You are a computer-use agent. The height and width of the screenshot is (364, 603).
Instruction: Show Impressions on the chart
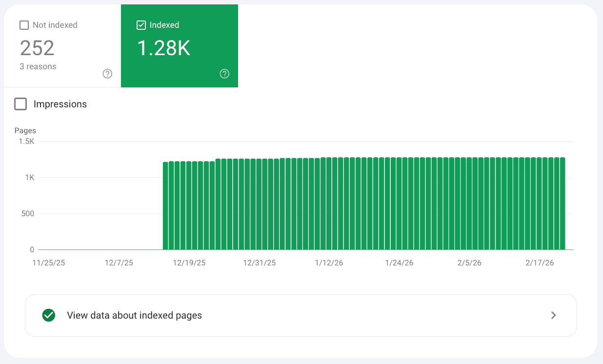click(x=20, y=104)
